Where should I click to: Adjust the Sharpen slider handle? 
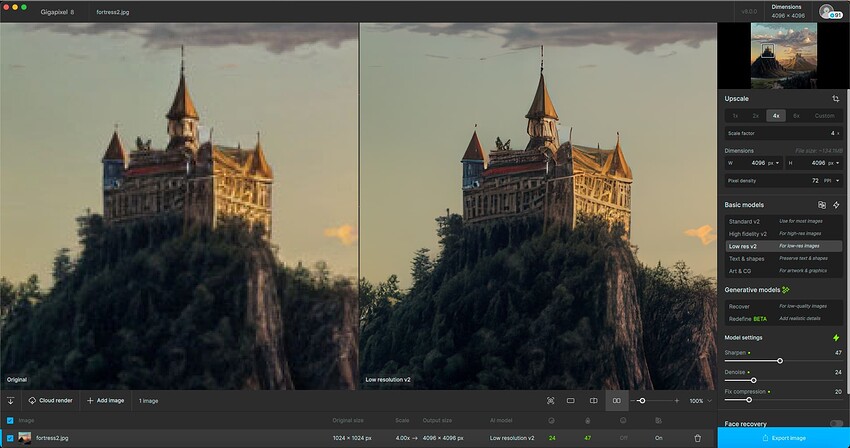780,361
